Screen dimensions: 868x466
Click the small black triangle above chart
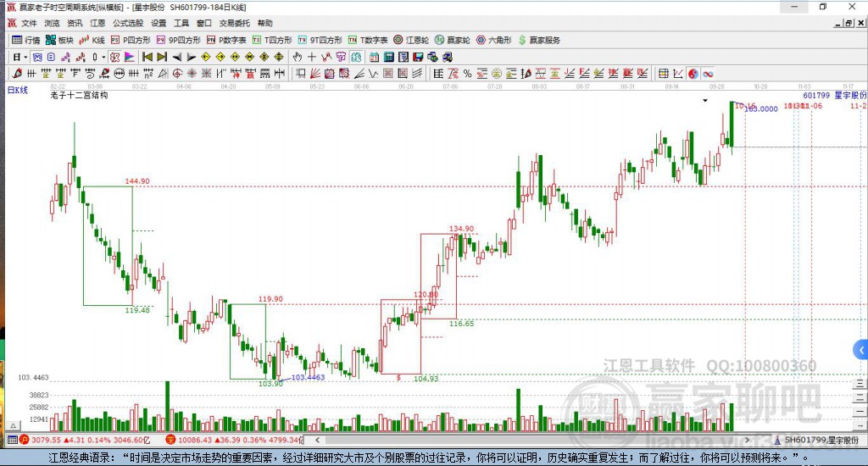704,101
